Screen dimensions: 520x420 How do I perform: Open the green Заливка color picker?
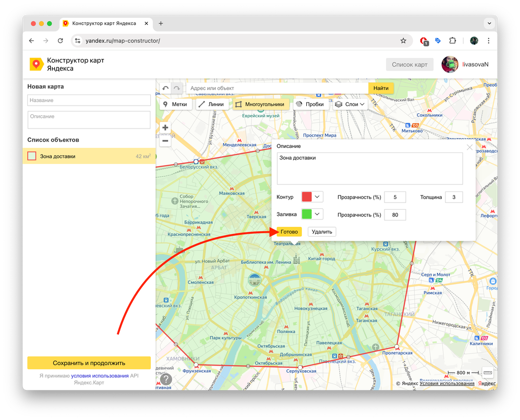(307, 214)
